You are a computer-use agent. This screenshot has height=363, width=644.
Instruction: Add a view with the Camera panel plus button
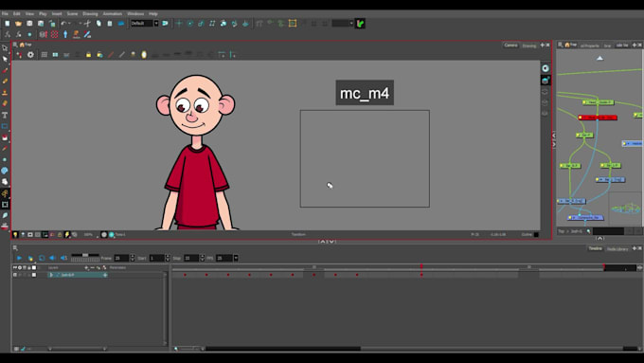click(x=542, y=45)
